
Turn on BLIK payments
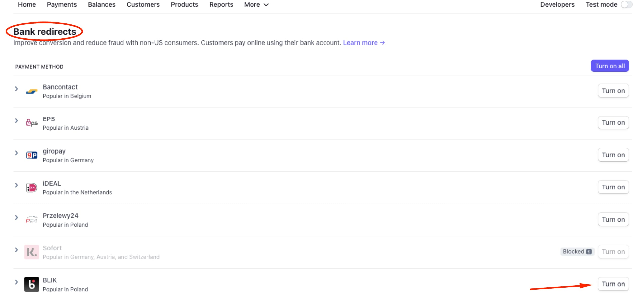click(x=613, y=284)
